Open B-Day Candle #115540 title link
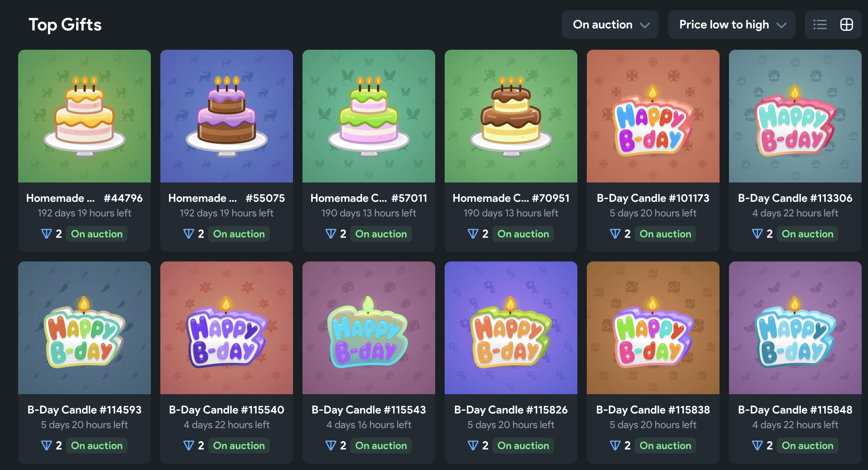The height and width of the screenshot is (470, 868). coord(227,410)
